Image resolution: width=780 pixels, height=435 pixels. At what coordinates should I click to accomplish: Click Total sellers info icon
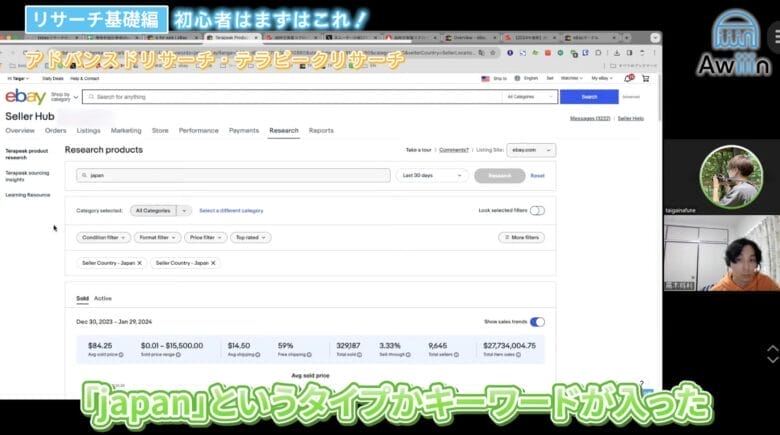tap(456, 355)
